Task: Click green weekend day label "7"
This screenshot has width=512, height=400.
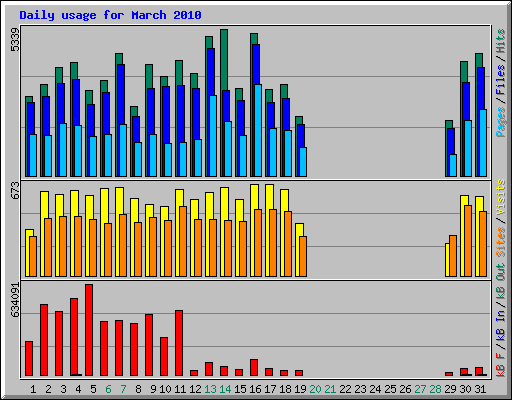Action: [x=123, y=389]
